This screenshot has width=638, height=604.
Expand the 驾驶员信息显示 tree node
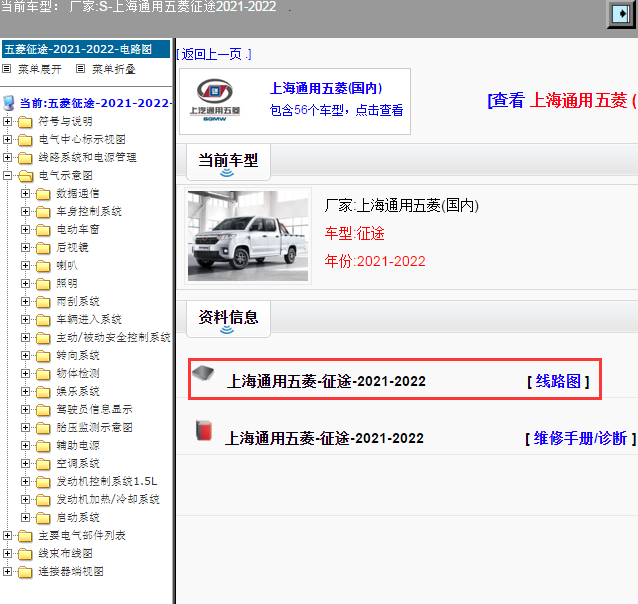point(25,409)
